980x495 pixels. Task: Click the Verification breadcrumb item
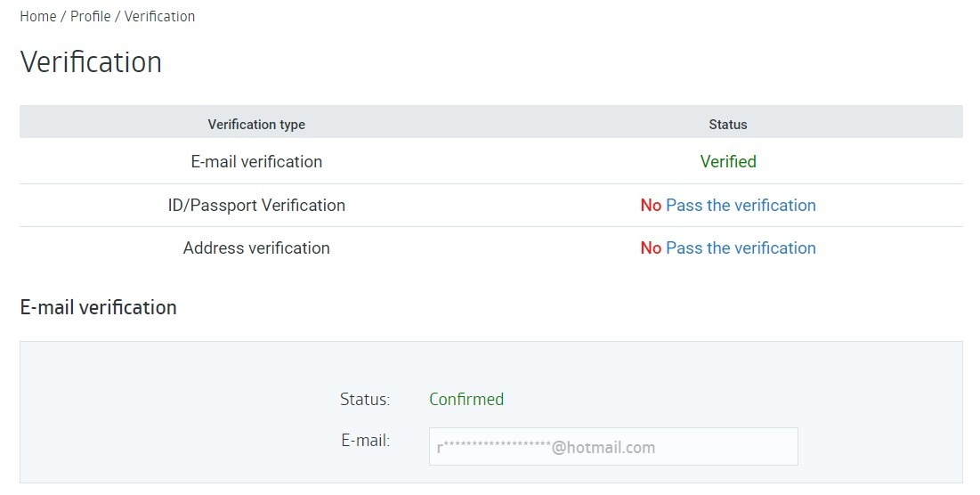click(159, 17)
